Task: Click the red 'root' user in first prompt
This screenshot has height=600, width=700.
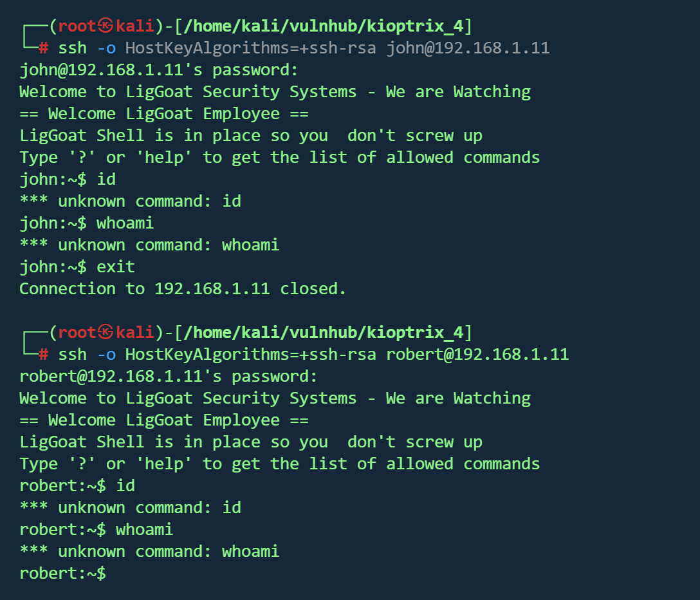Action: point(77,26)
